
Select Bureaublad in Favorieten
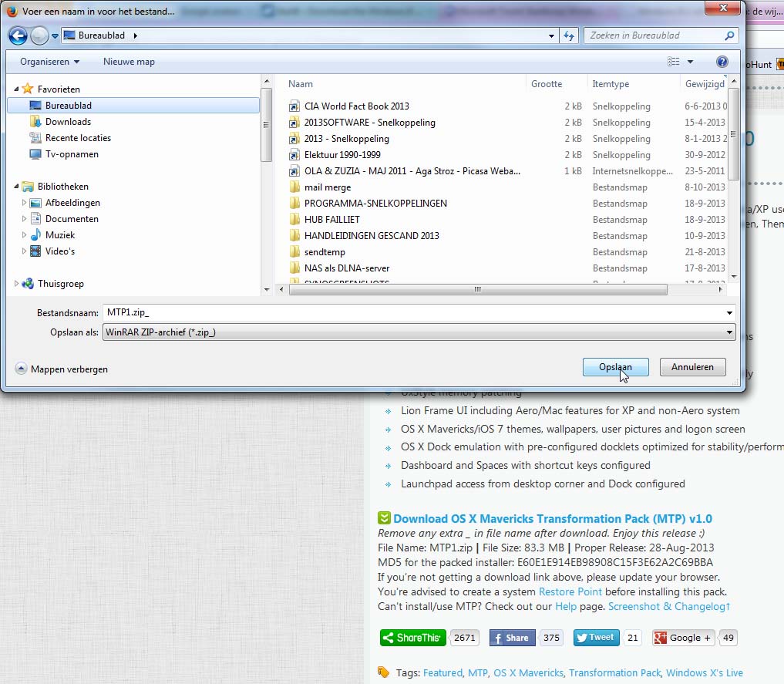133,106
